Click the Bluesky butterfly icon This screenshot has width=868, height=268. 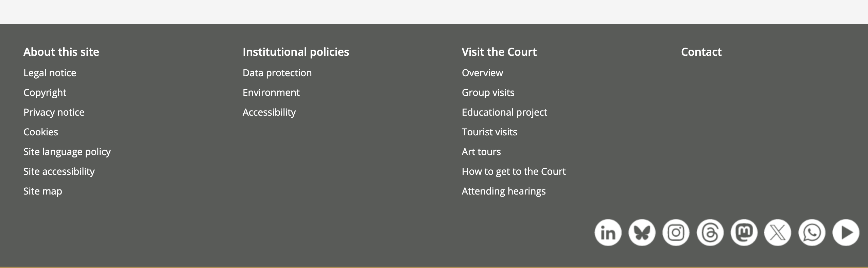642,233
